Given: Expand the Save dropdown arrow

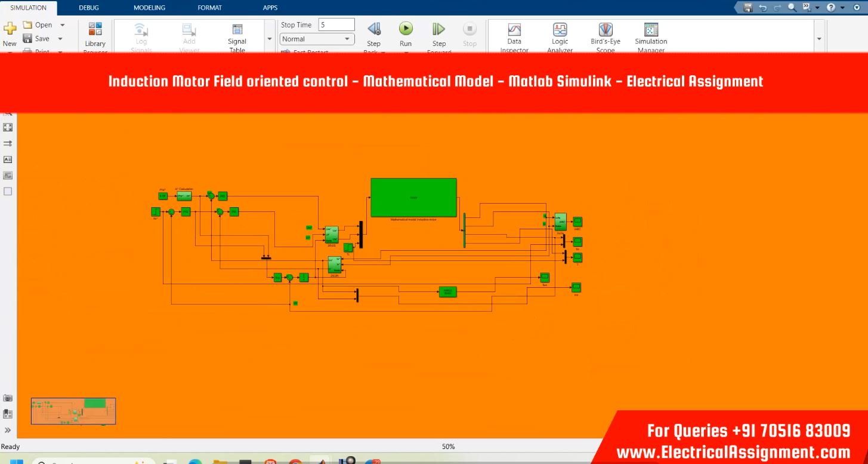Looking at the screenshot, I should click(x=60, y=39).
